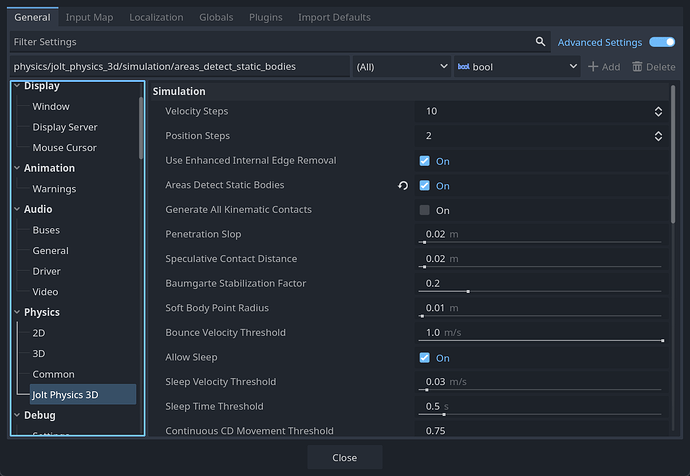Select Buses under Audio
Viewport: 690px width, 476px height.
coord(46,230)
